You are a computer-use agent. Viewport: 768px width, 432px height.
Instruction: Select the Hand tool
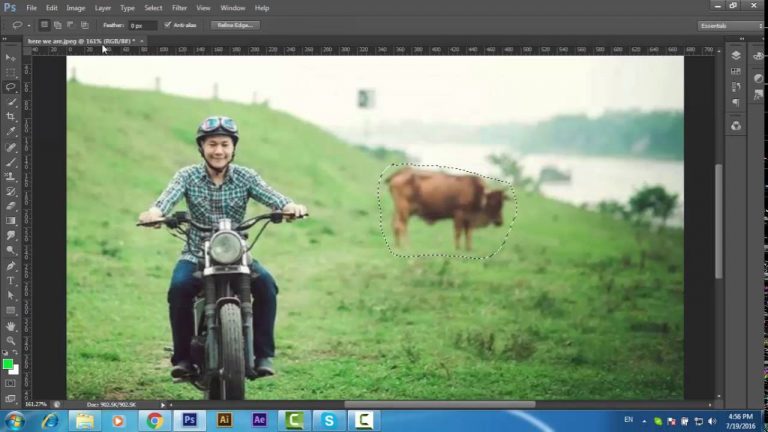click(x=11, y=325)
